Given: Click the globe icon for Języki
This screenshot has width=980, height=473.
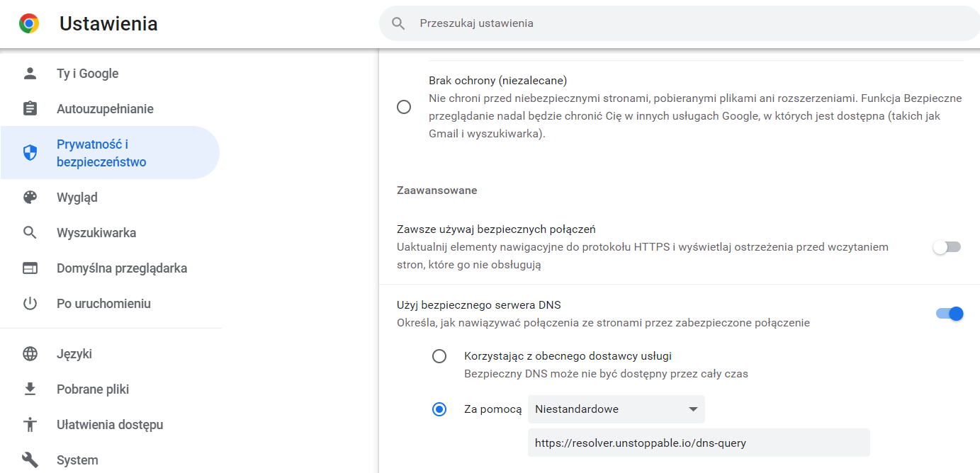Looking at the screenshot, I should [30, 354].
